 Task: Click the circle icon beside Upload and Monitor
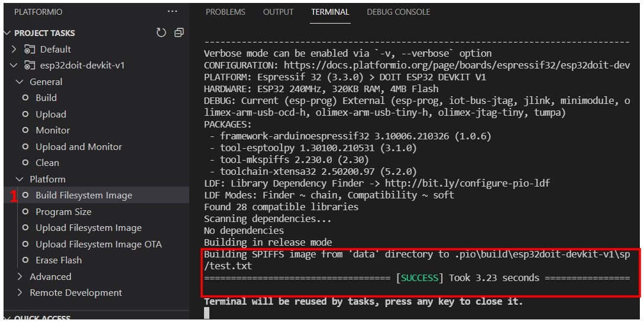point(25,146)
